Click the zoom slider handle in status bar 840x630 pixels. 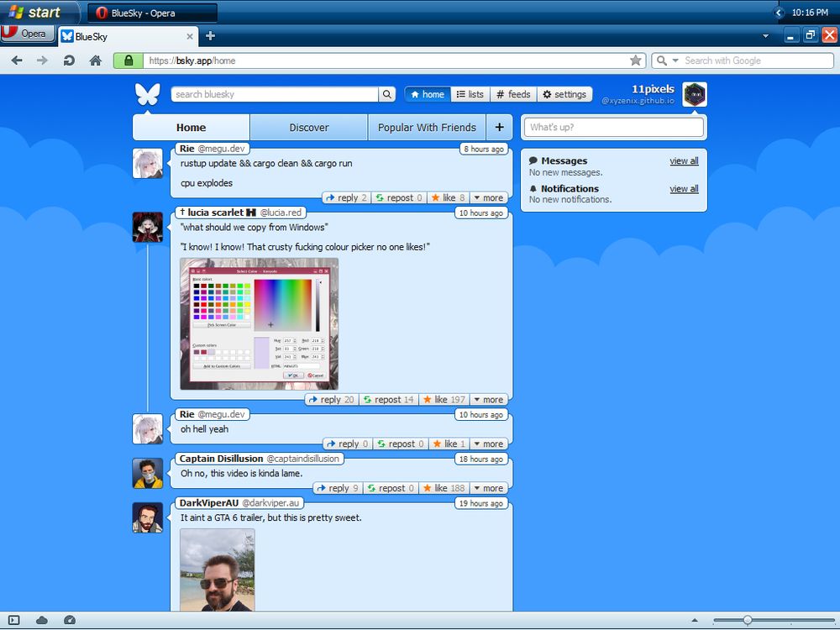tap(748, 621)
